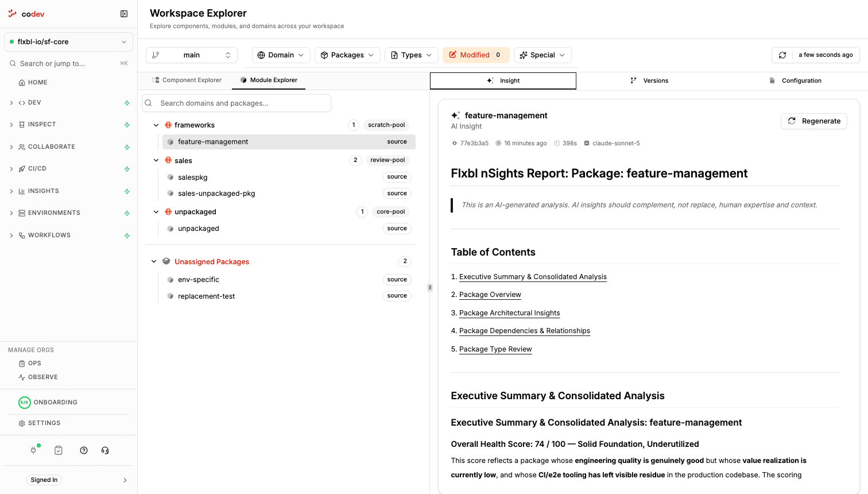This screenshot has height=494, width=868.
Task: Click the plug connection status icon
Action: [34, 450]
